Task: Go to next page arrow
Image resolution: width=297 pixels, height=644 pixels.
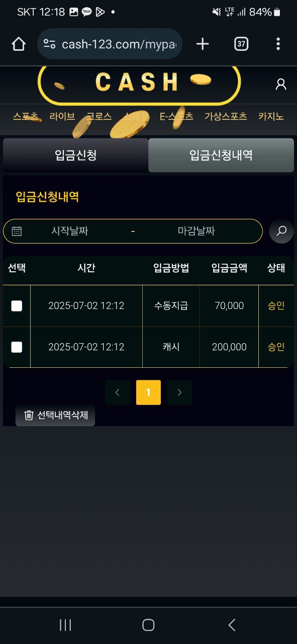Action: coord(179,392)
